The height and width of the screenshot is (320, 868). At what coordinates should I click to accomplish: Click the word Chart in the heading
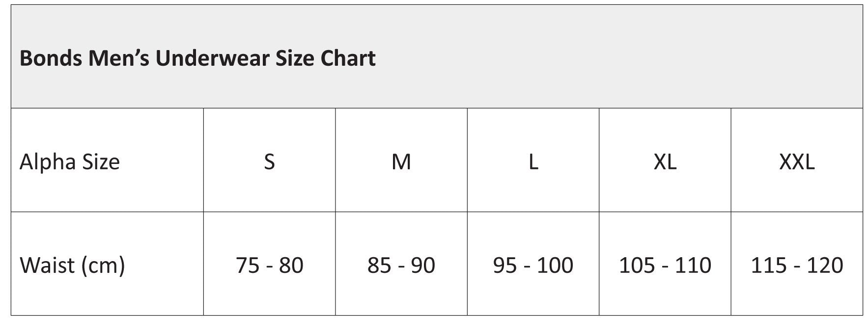pyautogui.click(x=348, y=58)
